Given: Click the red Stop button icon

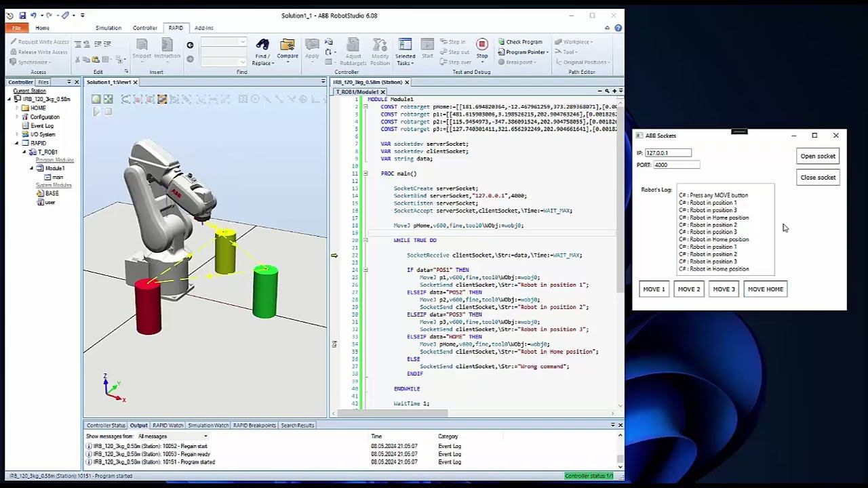Looking at the screenshot, I should [482, 45].
